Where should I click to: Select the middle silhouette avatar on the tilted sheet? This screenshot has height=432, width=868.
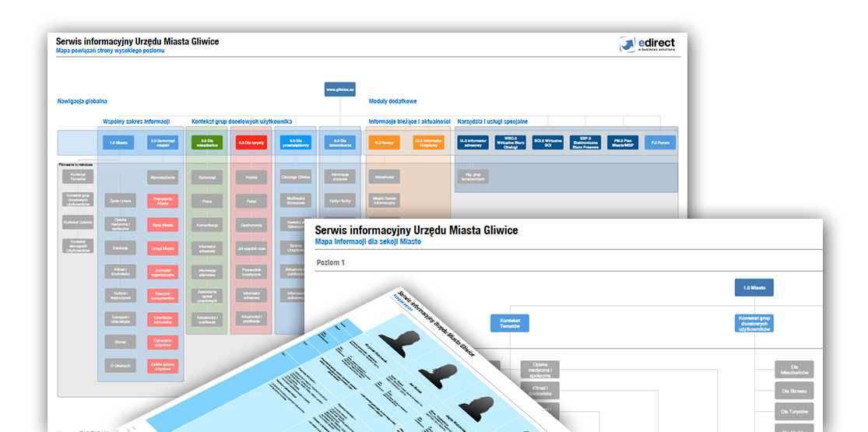coord(440,377)
